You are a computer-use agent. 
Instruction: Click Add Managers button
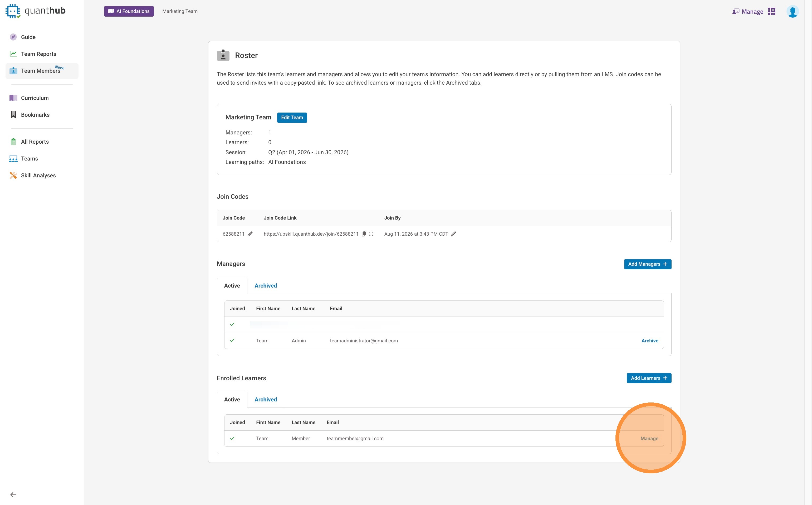[647, 264]
